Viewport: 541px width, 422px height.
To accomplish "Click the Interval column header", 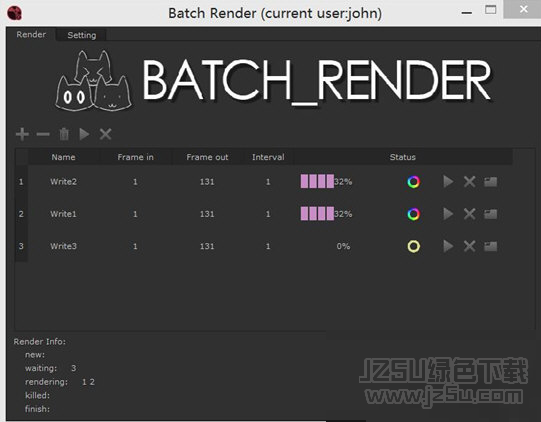I will pos(268,157).
